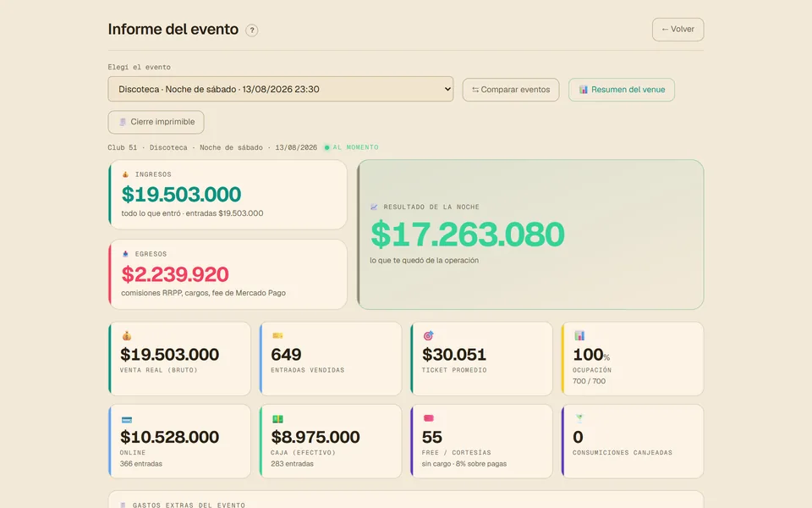Open Resumen del venue
Screen dimensions: 812x508
click(622, 90)
